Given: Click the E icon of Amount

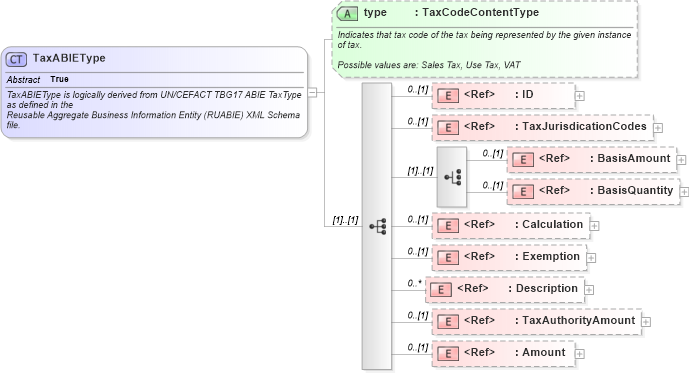Looking at the screenshot, I should [x=448, y=354].
